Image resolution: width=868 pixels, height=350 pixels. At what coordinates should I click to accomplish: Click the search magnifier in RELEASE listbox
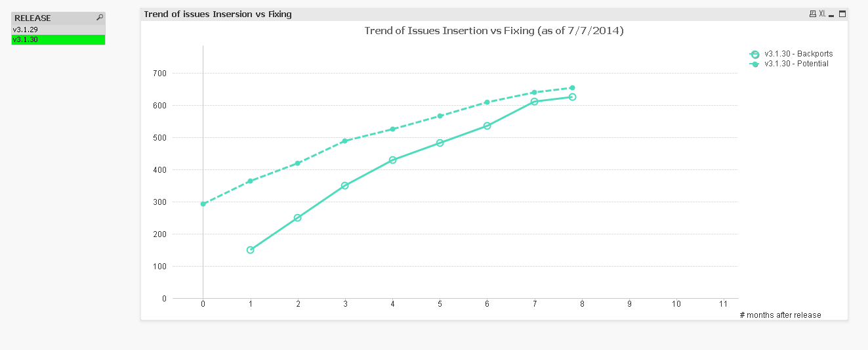[x=100, y=18]
